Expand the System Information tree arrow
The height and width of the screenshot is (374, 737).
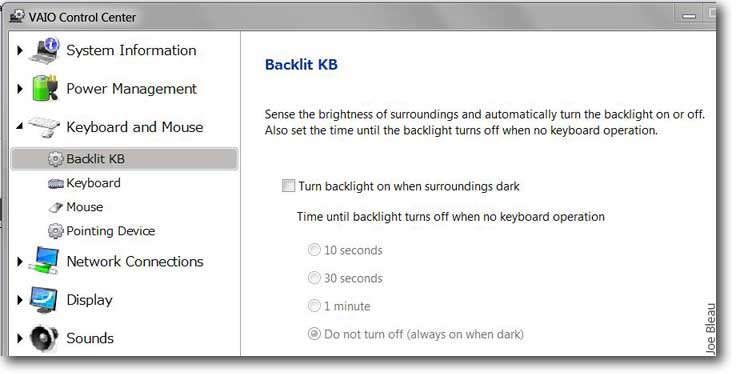[x=20, y=50]
